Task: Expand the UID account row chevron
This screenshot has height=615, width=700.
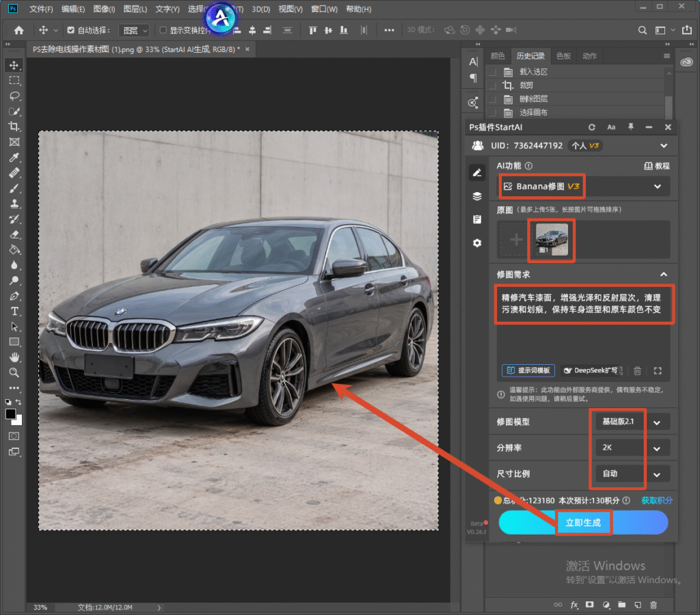Action: [664, 146]
